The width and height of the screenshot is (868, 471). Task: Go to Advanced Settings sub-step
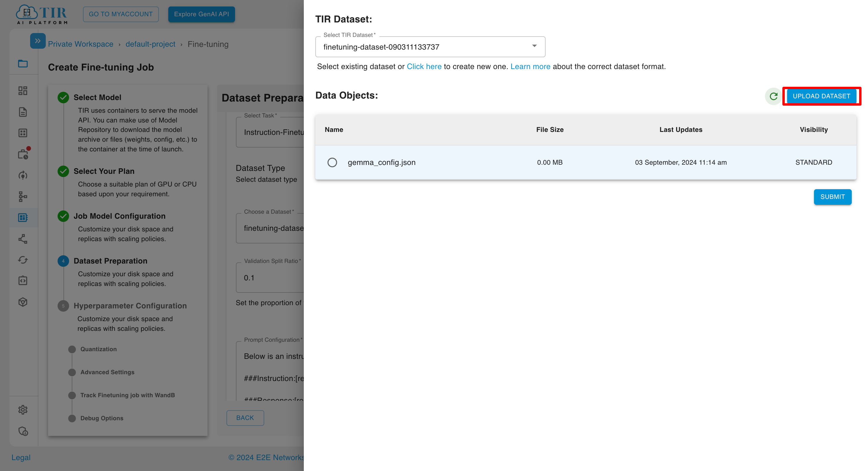(x=107, y=372)
